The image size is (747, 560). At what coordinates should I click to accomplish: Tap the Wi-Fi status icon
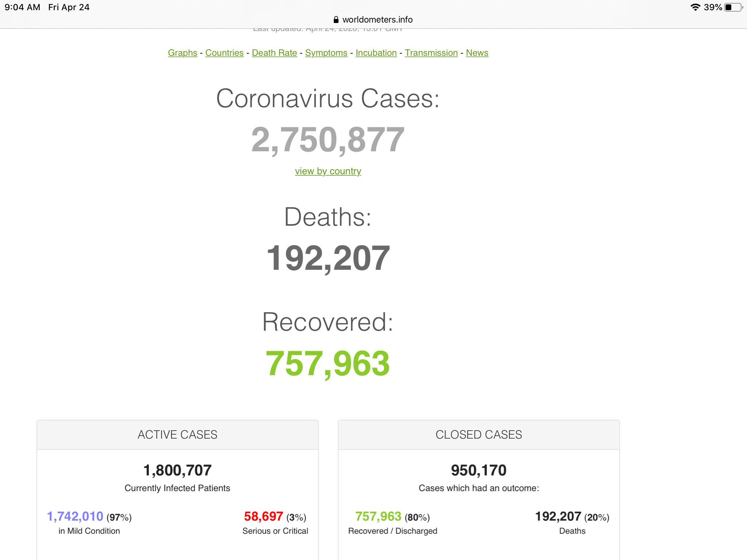click(x=695, y=7)
